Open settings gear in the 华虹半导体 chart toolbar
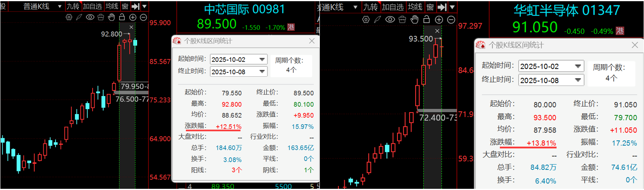 coord(366,20)
